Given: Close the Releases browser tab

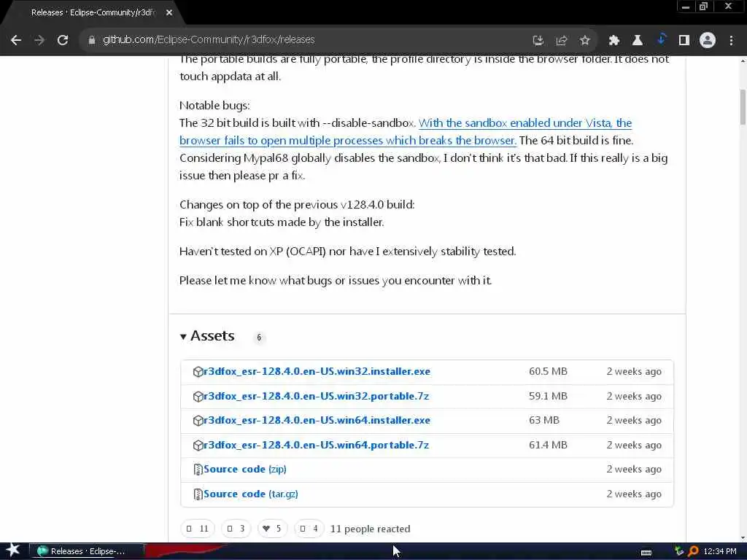Looking at the screenshot, I should click(169, 13).
